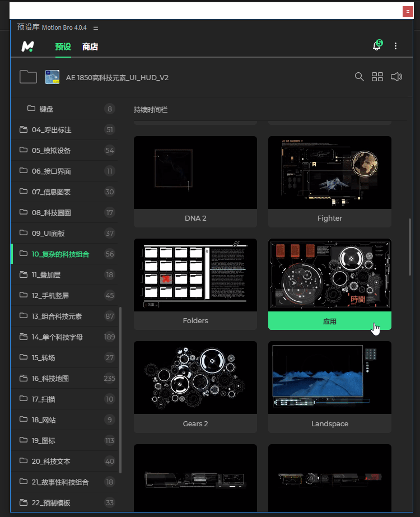Screen dimensions: 420x517
Task: Switch to the 预设 tab
Action: tap(63, 46)
